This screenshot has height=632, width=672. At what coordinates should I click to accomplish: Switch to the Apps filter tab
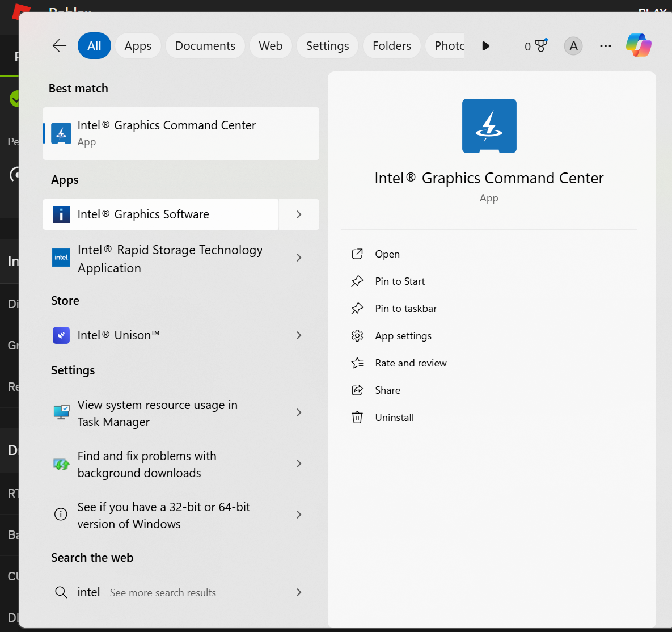tap(138, 46)
